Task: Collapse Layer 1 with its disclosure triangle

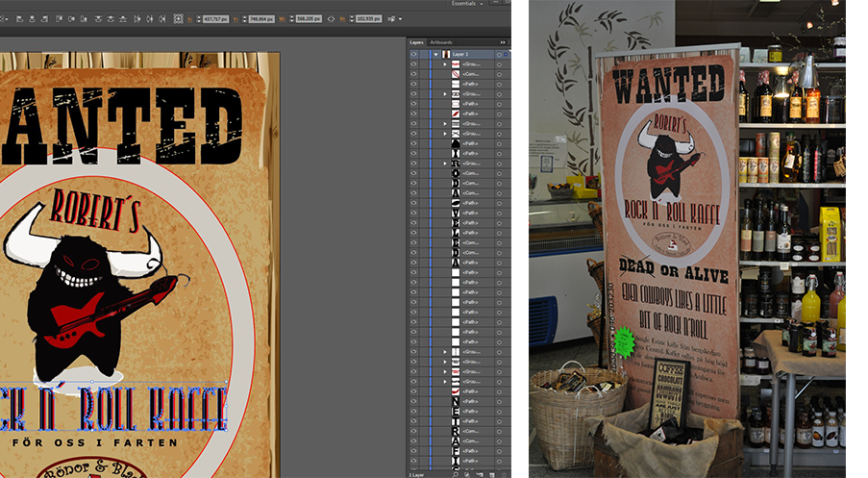Action: (x=435, y=54)
